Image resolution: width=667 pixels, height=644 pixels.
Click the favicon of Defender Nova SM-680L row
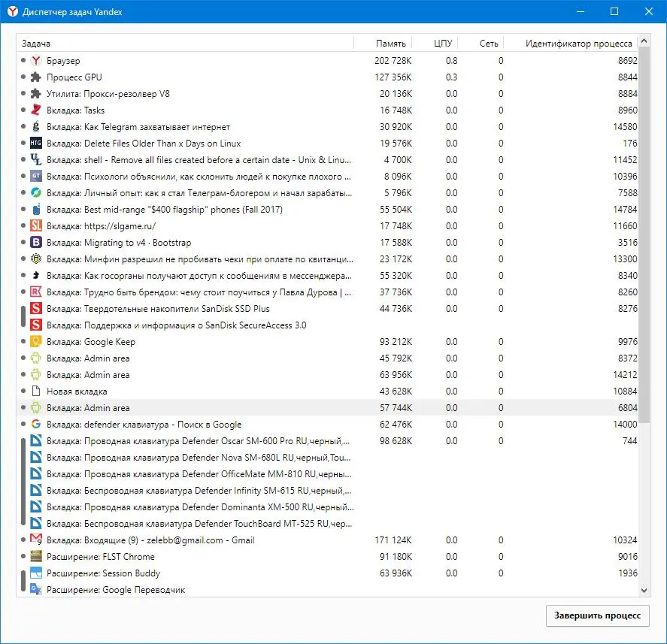click(x=36, y=458)
